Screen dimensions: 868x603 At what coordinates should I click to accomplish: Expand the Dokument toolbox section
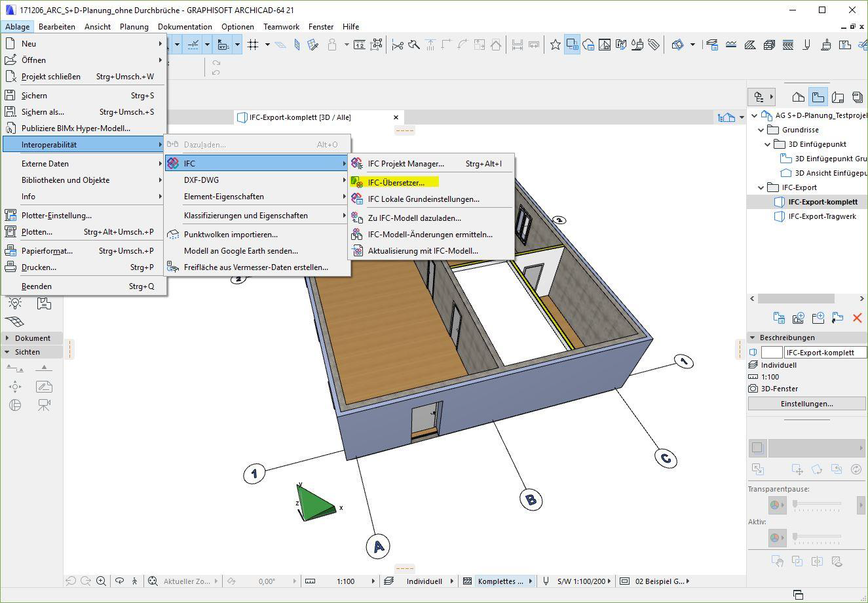click(x=7, y=338)
